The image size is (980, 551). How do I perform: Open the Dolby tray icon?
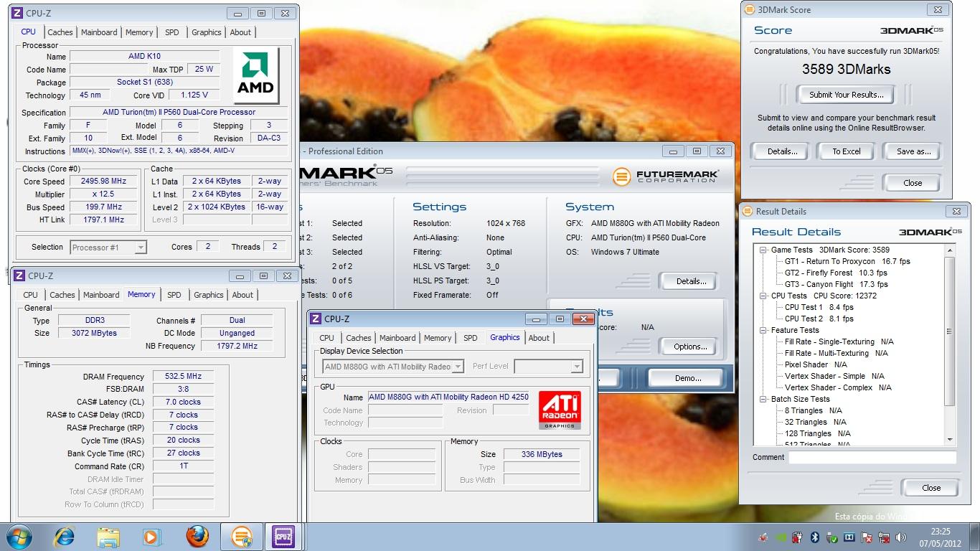click(849, 537)
